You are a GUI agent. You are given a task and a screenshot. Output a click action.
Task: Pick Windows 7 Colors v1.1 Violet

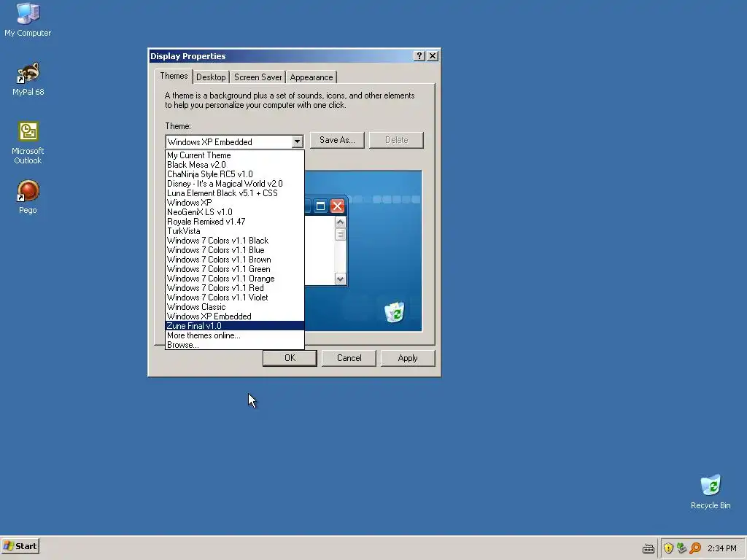(x=234, y=297)
